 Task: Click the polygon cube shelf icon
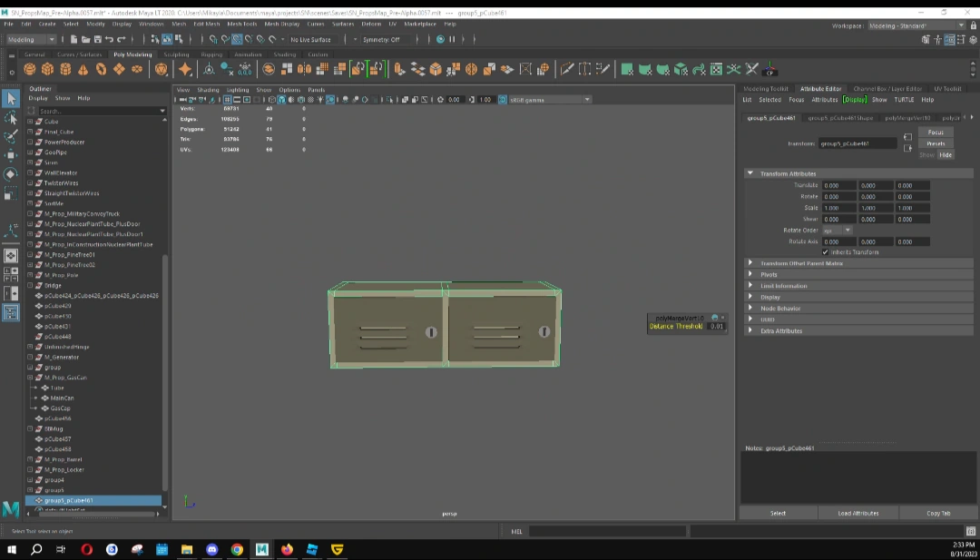tap(47, 69)
